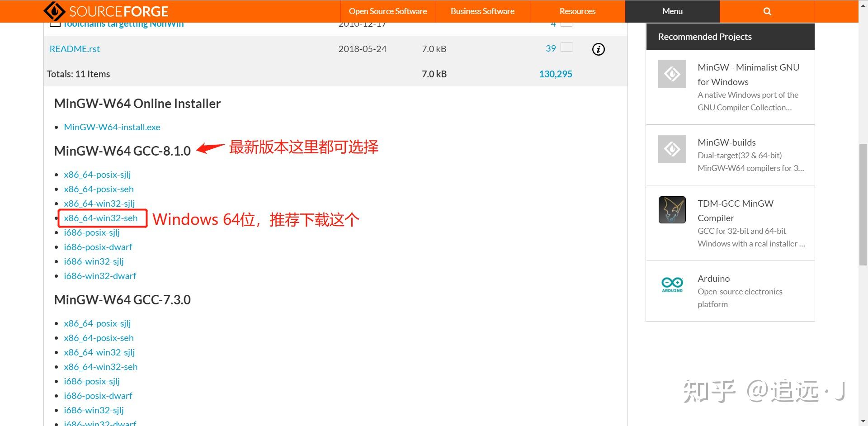Click the README.rst date 2018-05-24
This screenshot has width=868, height=426.
pyautogui.click(x=362, y=49)
